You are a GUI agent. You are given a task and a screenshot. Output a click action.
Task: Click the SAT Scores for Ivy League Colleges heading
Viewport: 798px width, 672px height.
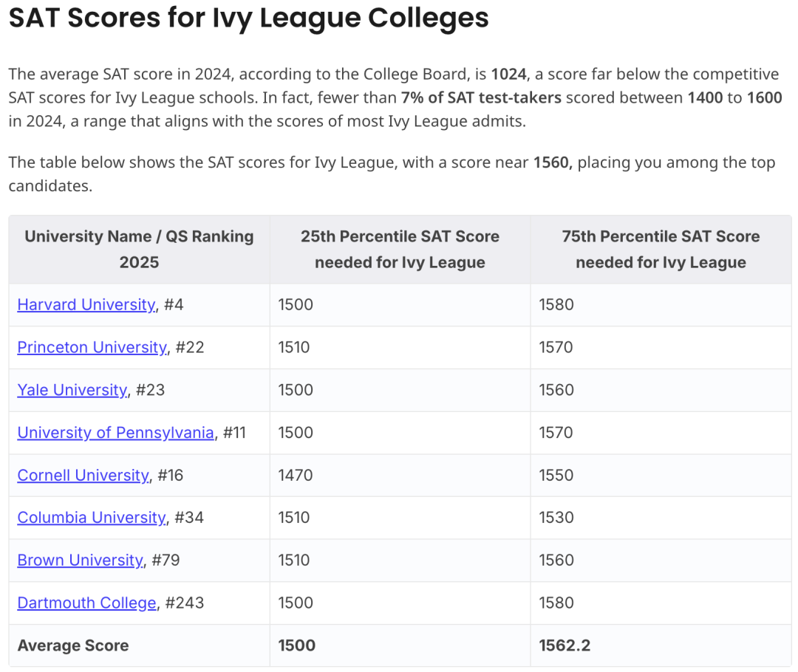pos(249,18)
